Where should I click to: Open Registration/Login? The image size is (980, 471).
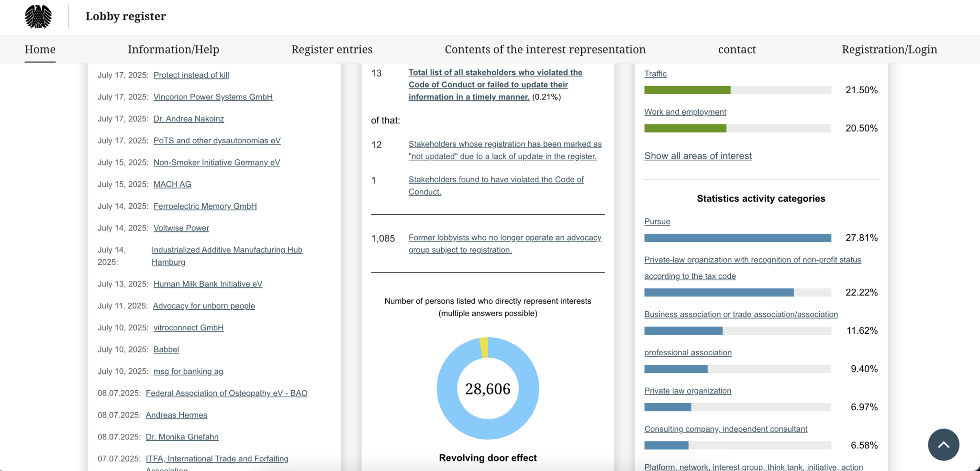[889, 49]
